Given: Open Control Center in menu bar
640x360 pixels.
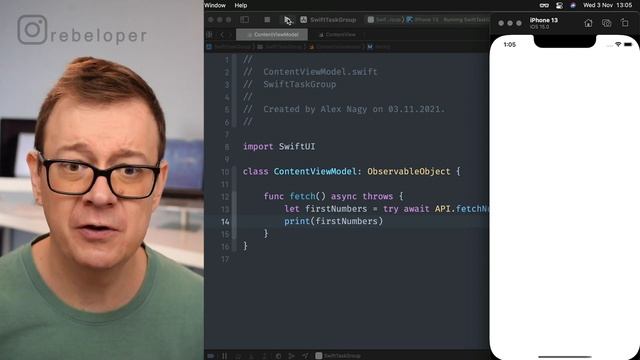Looking at the screenshot, I should point(559,5).
